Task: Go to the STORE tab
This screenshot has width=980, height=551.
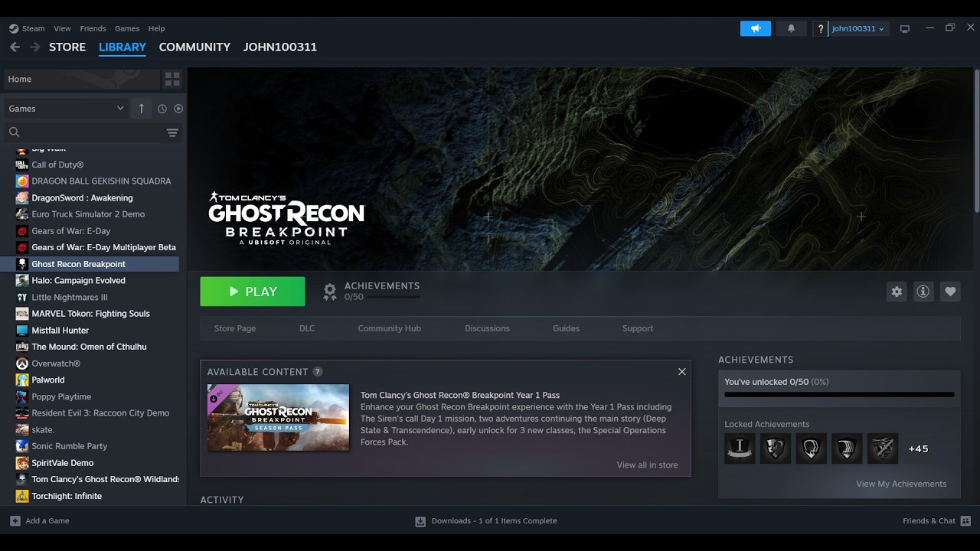Action: pyautogui.click(x=67, y=47)
